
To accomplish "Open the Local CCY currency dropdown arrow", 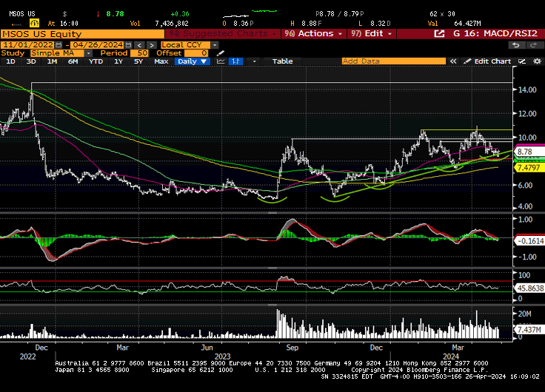I will 215,45.
